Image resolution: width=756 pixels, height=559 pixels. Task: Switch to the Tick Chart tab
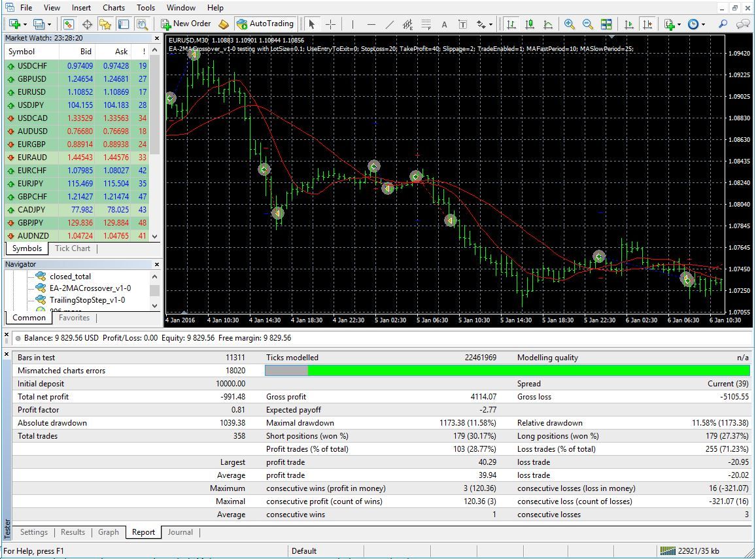coord(73,248)
